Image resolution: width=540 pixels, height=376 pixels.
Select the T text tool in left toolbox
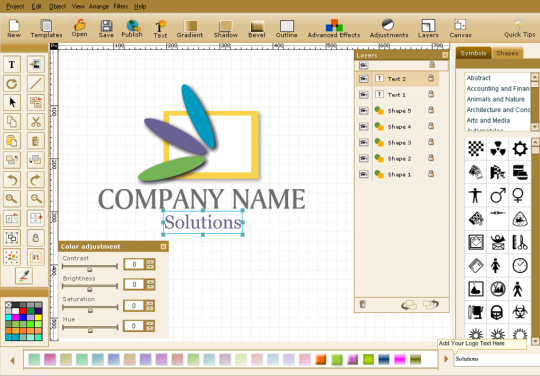pyautogui.click(x=12, y=64)
